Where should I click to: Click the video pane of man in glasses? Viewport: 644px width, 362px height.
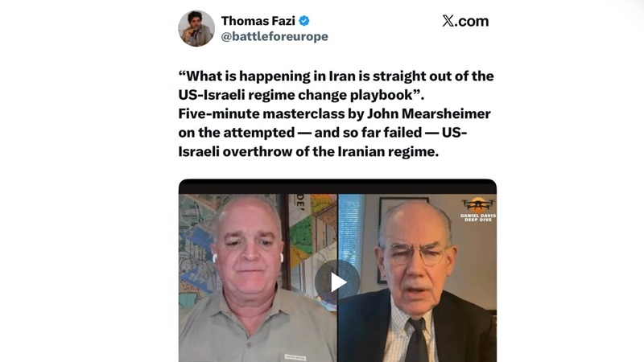[x=417, y=278]
